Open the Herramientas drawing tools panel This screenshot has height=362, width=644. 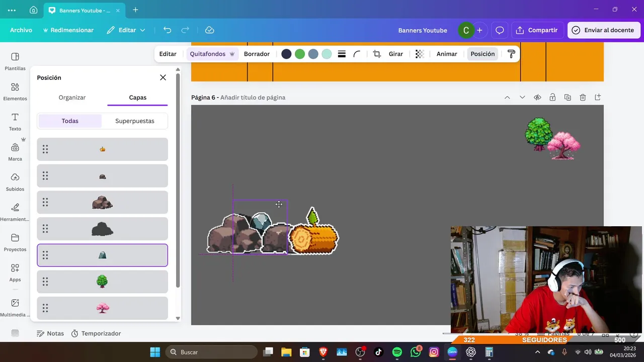[x=15, y=212]
